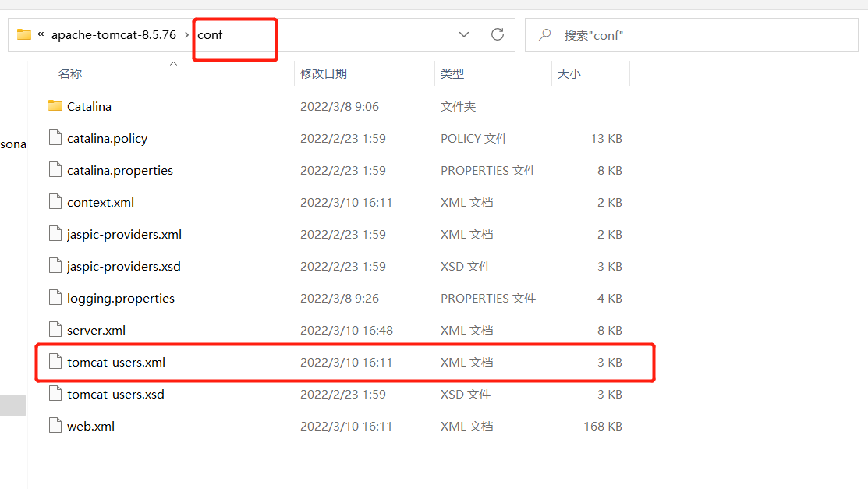This screenshot has height=489, width=868.
Task: Click POLICY 文件 type cell
Action: pyautogui.click(x=474, y=139)
